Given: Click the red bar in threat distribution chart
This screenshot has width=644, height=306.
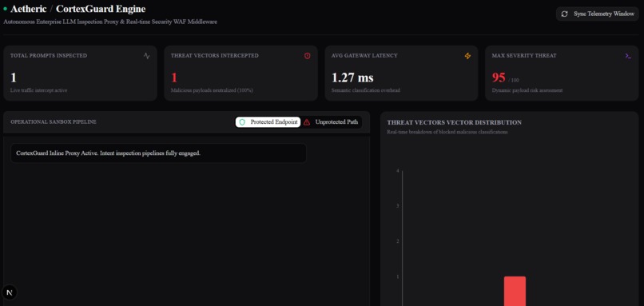Looking at the screenshot, I should click(515, 291).
